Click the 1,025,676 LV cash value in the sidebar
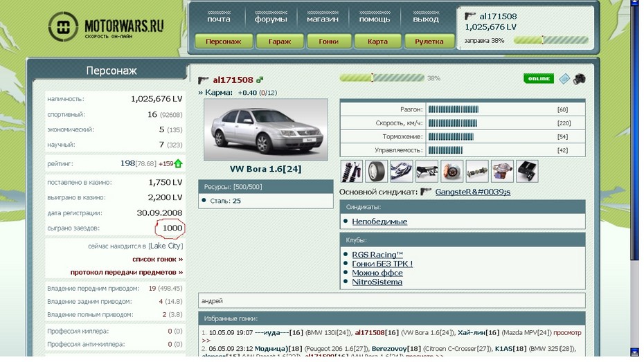This screenshot has height=362, width=644. pos(156,99)
